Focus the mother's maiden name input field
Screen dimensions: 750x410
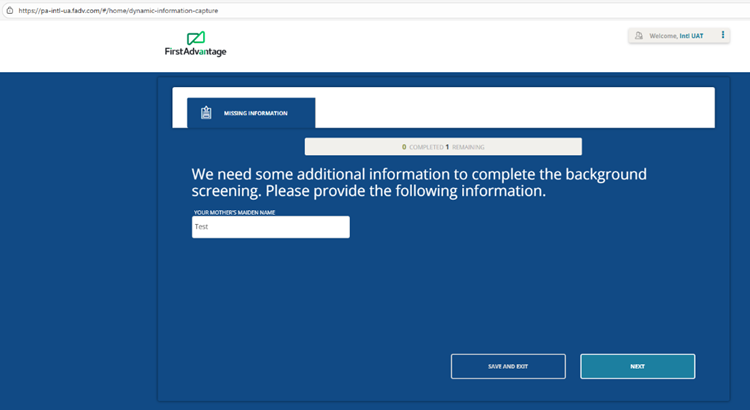[x=270, y=227]
